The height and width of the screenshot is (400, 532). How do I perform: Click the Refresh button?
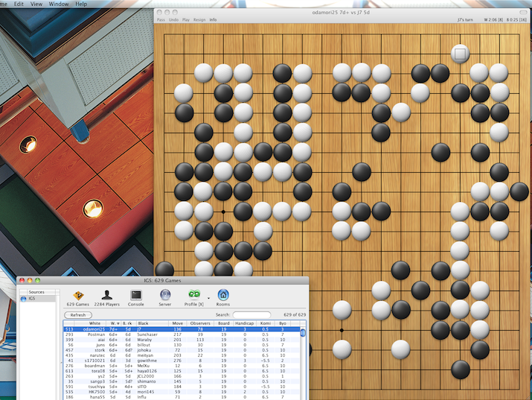point(78,315)
